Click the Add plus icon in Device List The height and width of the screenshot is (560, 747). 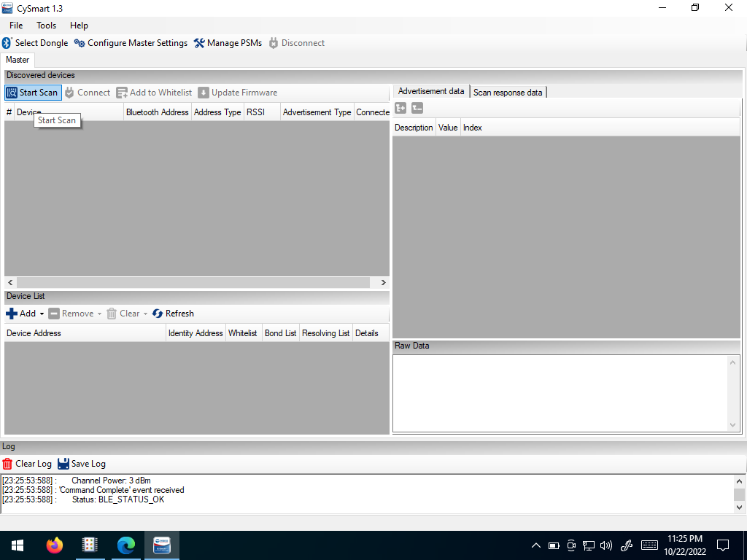coord(12,314)
